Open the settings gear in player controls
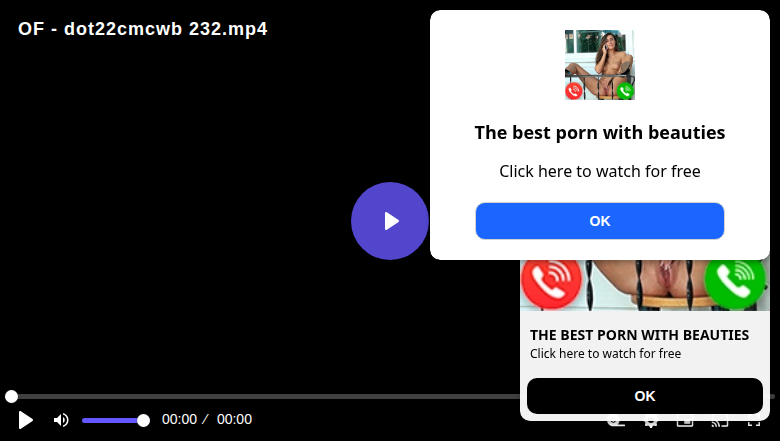The image size is (780, 441). pyautogui.click(x=650, y=423)
